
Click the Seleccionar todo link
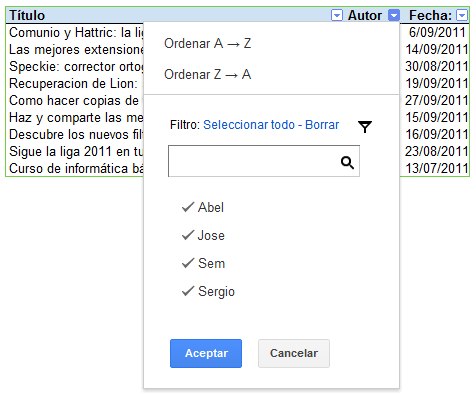point(249,125)
